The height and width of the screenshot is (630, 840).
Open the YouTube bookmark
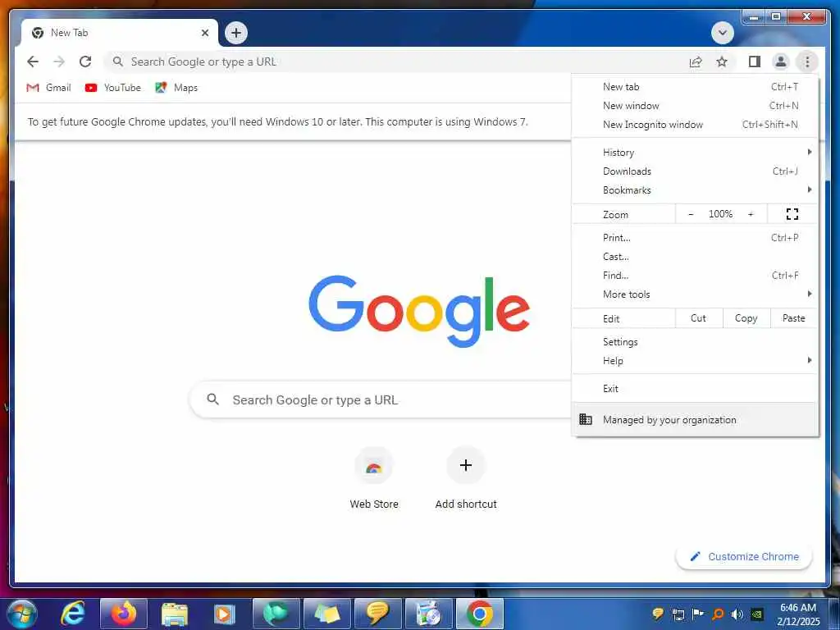click(x=113, y=87)
